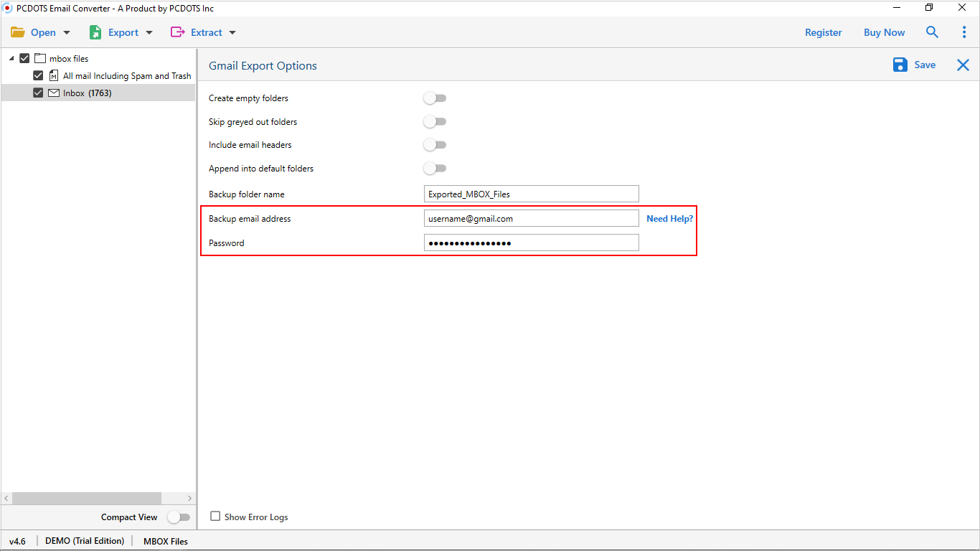This screenshot has height=551, width=980.
Task: Click the Password input field
Action: click(x=531, y=242)
